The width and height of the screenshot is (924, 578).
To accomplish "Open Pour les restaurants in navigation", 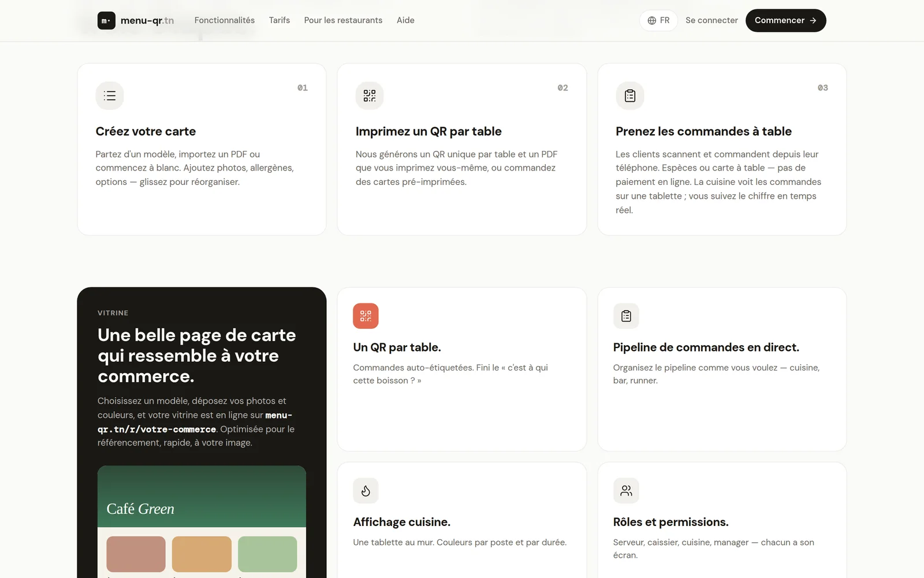I will click(343, 20).
